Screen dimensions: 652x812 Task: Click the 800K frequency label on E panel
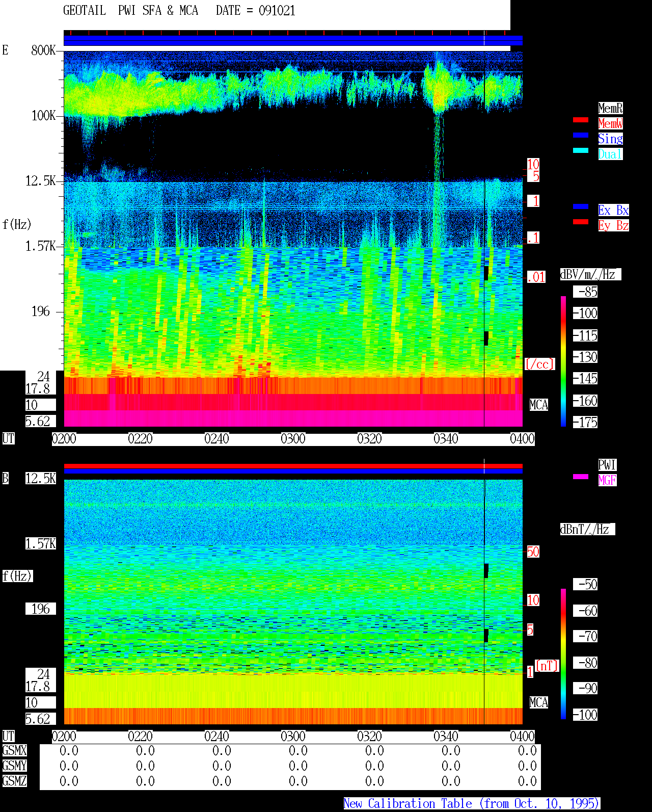coord(43,50)
